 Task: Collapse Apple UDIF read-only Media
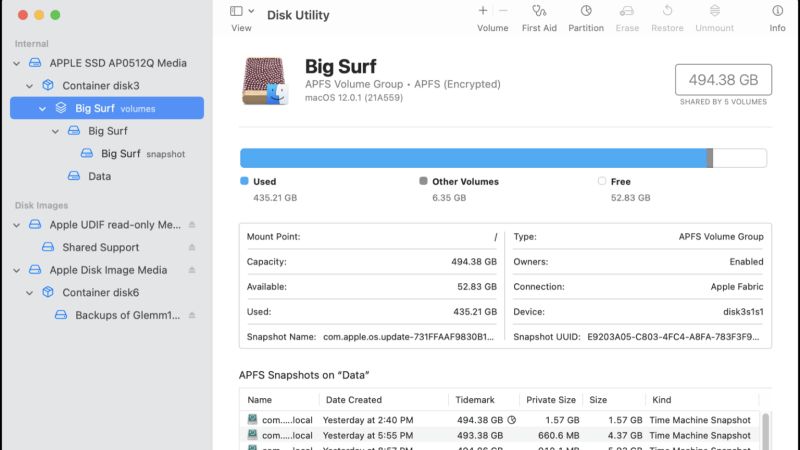[17, 225]
